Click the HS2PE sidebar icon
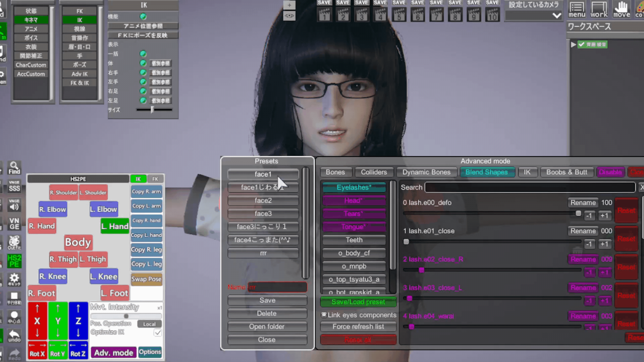Screen dimensions: 644x362 coord(14,261)
